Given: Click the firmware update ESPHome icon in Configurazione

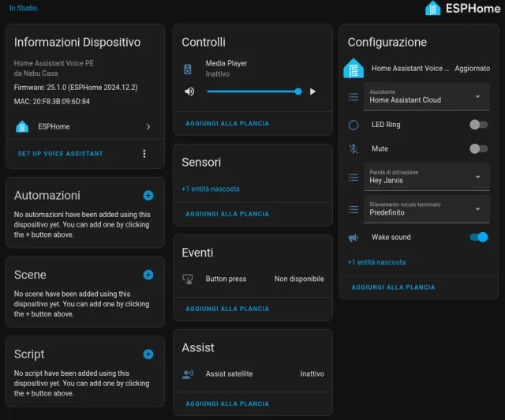Looking at the screenshot, I should click(x=353, y=69).
